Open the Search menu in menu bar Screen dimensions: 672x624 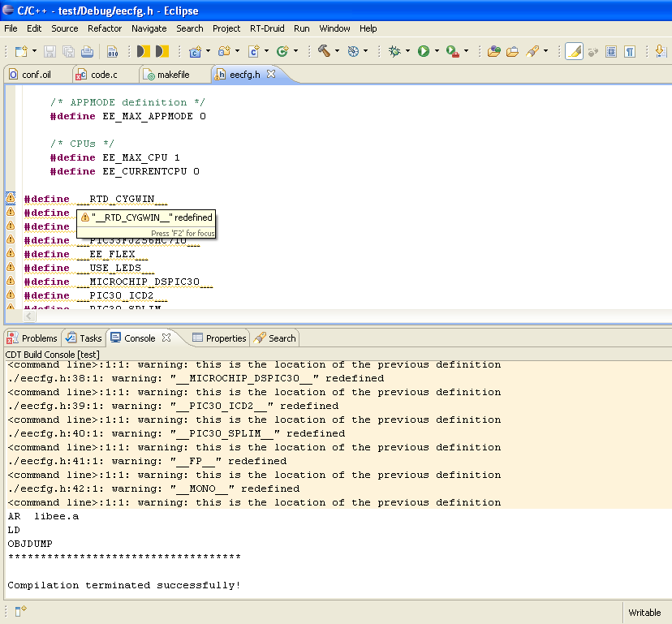click(190, 28)
